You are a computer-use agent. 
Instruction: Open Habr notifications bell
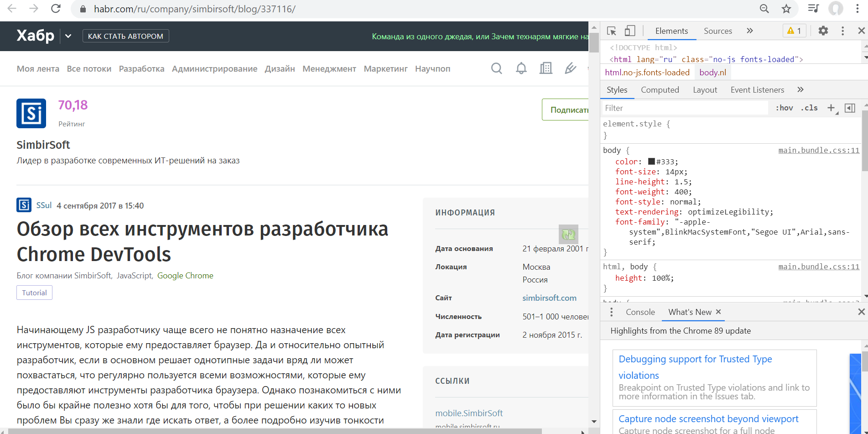click(x=521, y=68)
